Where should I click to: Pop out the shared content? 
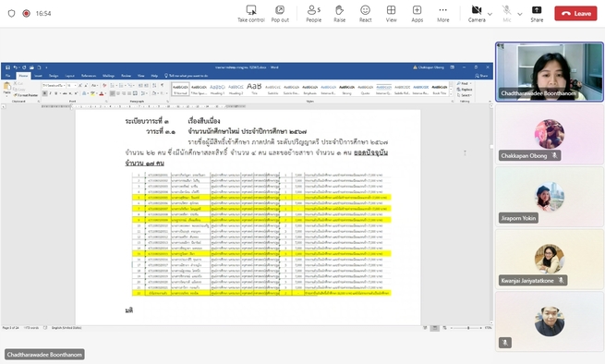[x=280, y=14]
